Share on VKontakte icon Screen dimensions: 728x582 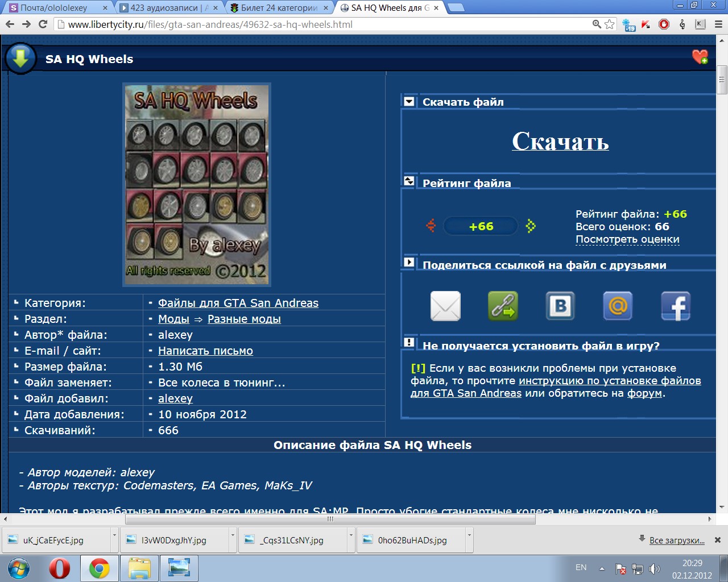point(560,306)
